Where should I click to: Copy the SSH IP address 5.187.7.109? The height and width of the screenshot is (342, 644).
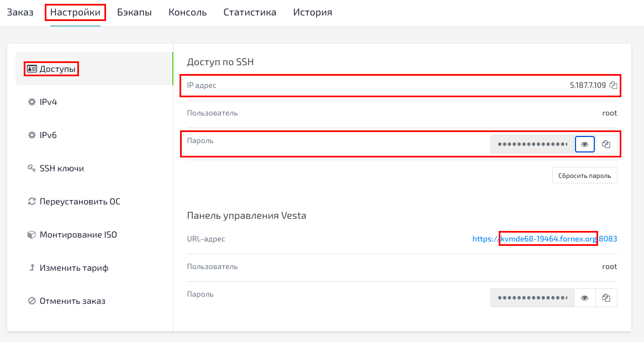click(613, 85)
